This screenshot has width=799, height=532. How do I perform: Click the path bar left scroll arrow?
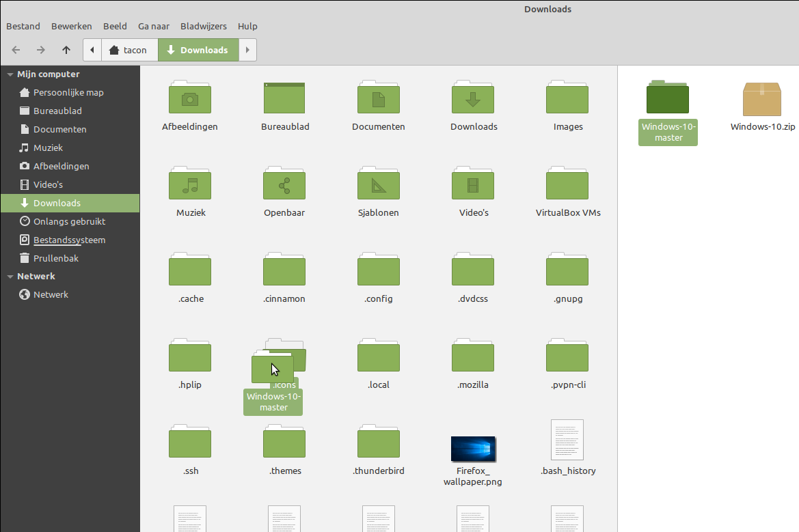(92, 50)
